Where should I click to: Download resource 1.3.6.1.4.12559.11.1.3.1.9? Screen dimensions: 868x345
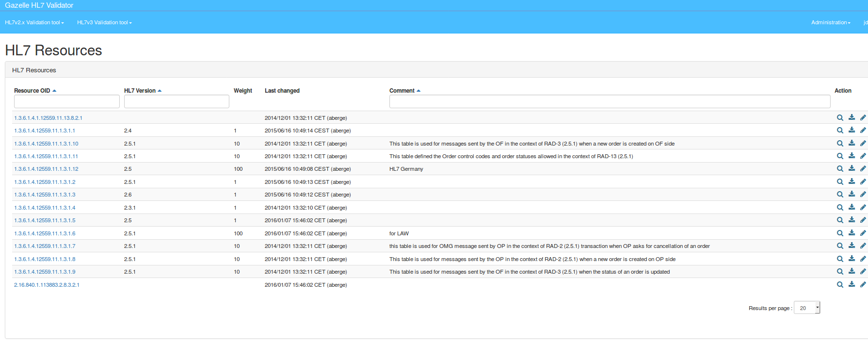(x=852, y=272)
